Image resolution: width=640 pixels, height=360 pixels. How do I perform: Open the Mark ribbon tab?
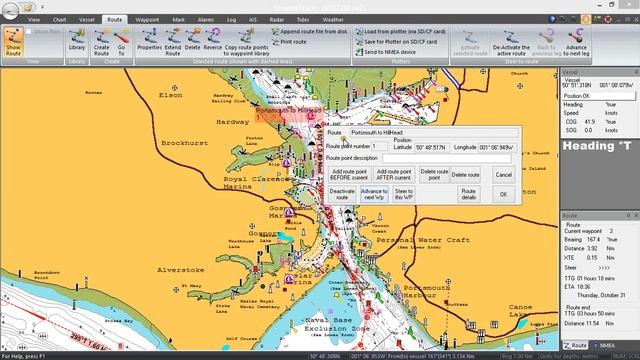[178, 20]
